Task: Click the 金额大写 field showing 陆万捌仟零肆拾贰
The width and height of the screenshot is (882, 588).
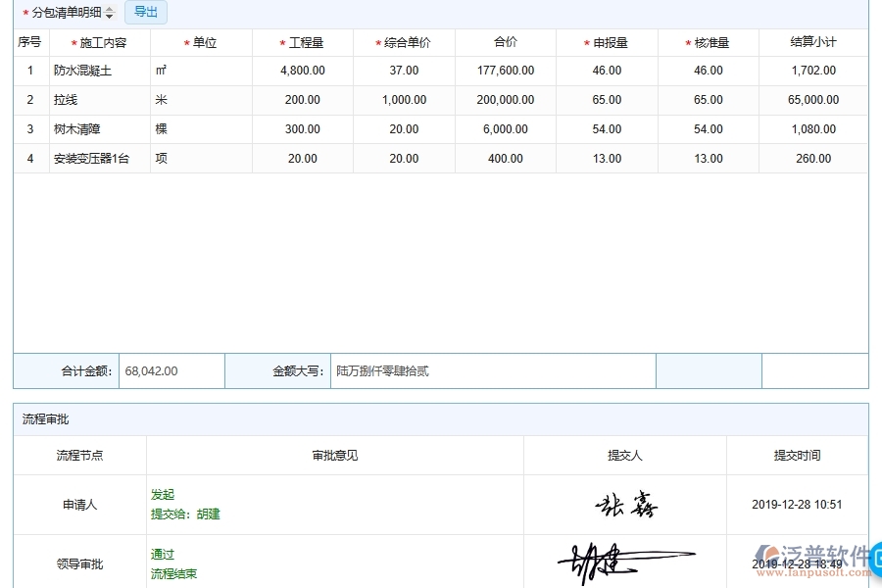Action: coord(490,370)
